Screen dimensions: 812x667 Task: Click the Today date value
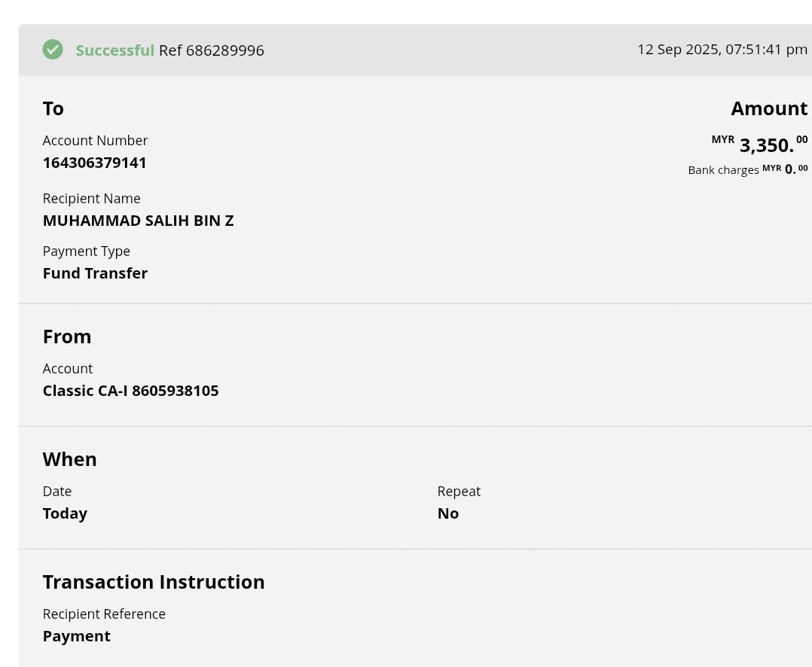[x=65, y=513]
